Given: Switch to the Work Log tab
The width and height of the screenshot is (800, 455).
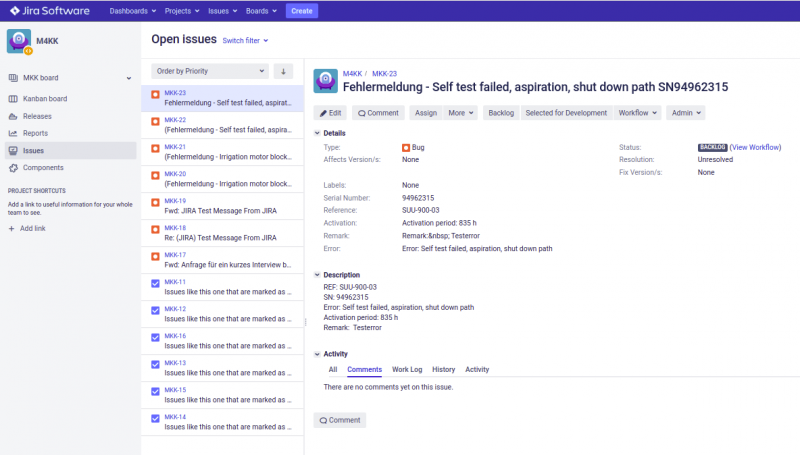Looking at the screenshot, I should coord(406,370).
